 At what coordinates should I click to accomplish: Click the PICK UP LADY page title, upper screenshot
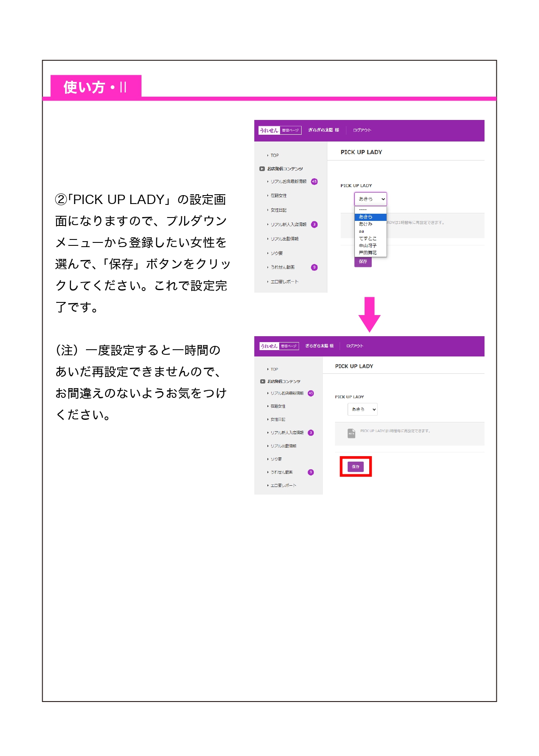coord(361,152)
